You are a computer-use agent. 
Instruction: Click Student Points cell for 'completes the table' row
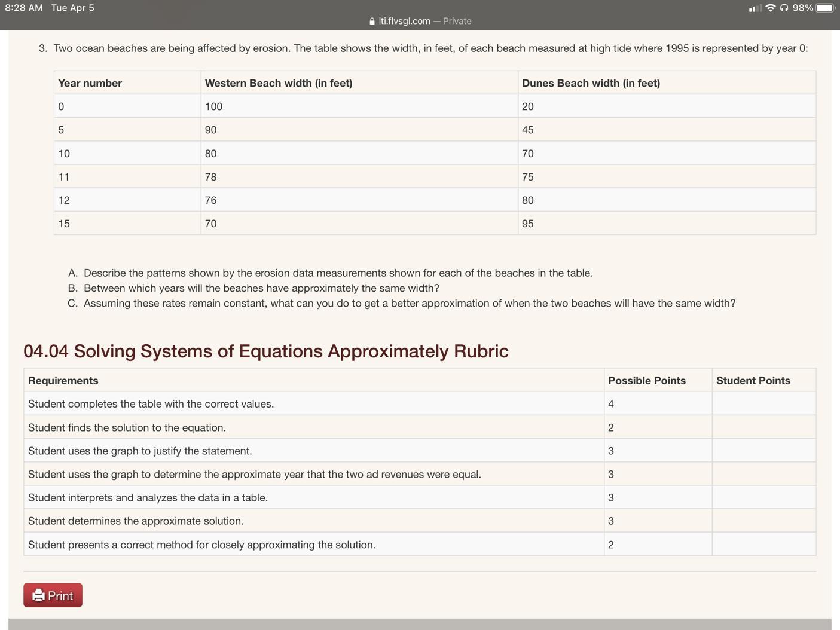764,404
